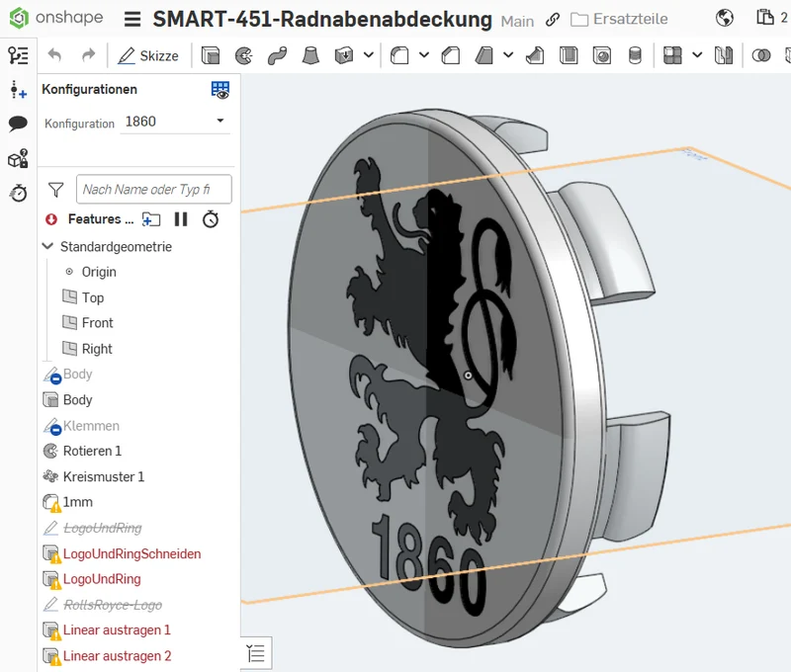Screen dimensions: 791x672
Task: Select the Fillet tool
Action: (x=399, y=55)
